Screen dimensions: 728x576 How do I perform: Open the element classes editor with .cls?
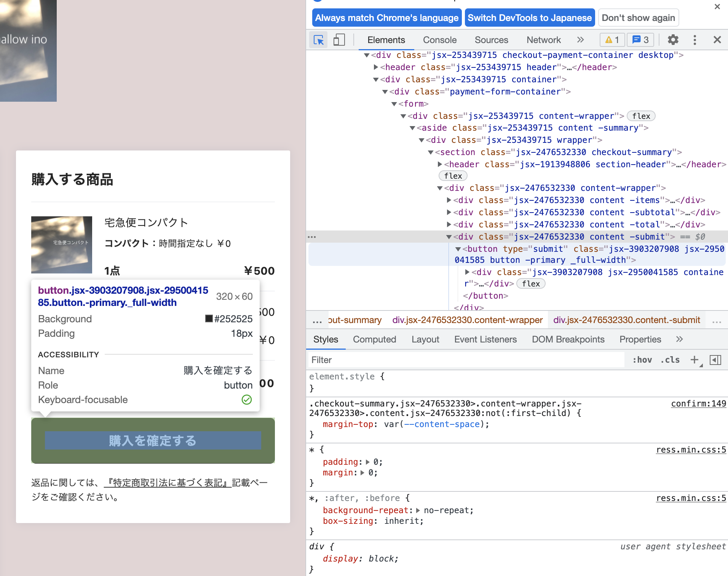click(670, 360)
